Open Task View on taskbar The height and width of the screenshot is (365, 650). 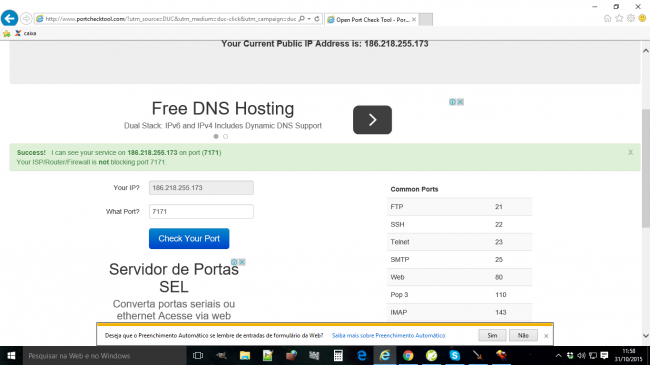pos(198,355)
